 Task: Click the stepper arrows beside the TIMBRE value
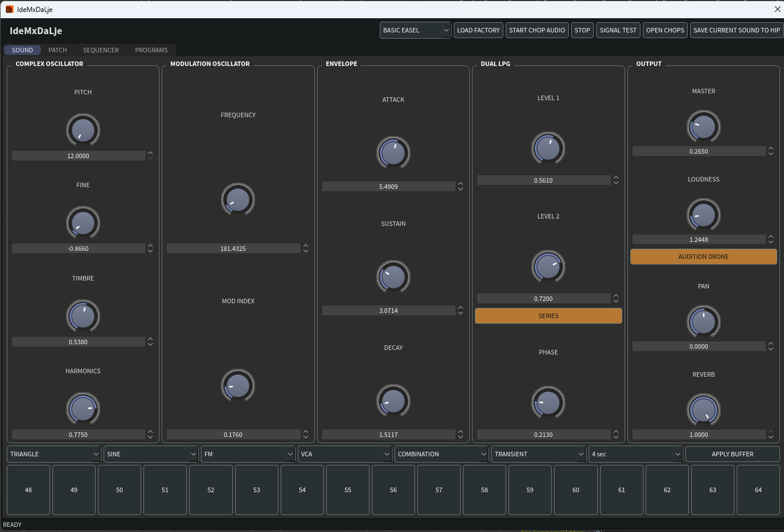[150, 341]
